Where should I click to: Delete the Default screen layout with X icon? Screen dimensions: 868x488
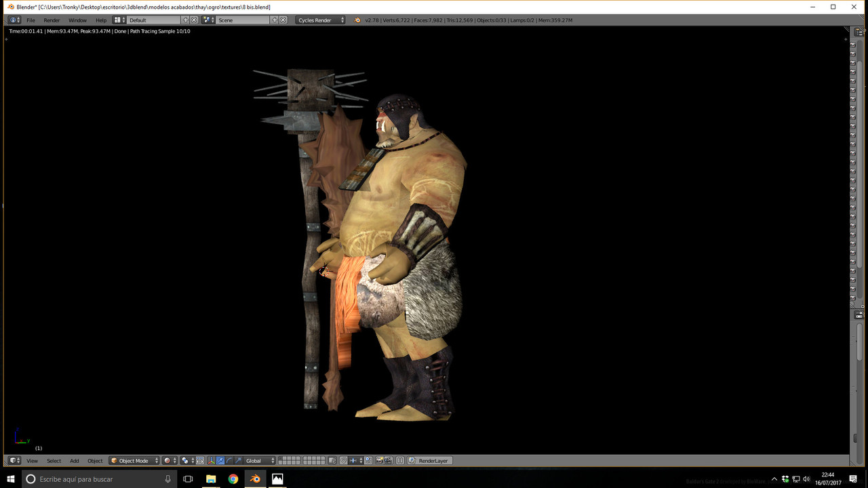194,20
